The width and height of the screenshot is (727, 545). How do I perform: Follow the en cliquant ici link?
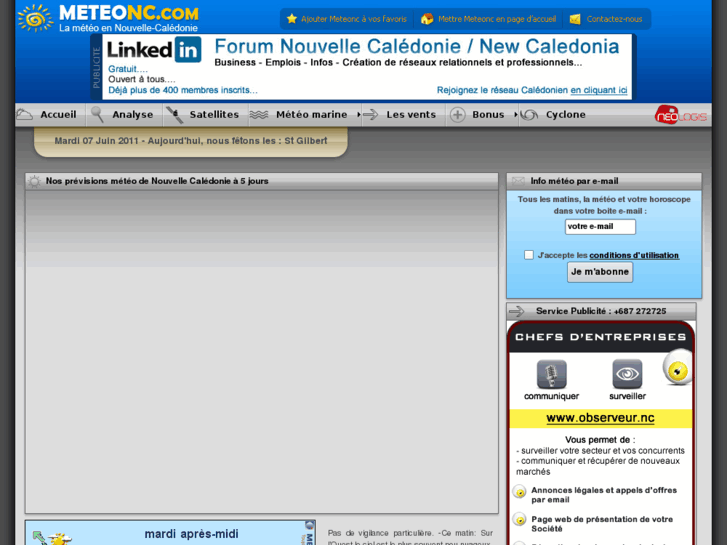[x=599, y=90]
